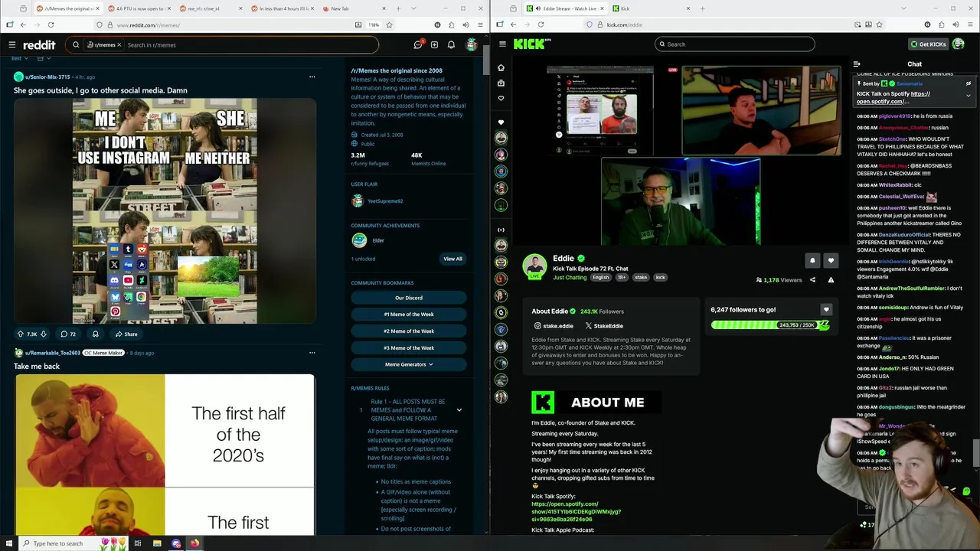This screenshot has height=551, width=980.
Task: Click the Our Discord bookmark button
Action: pos(409,298)
